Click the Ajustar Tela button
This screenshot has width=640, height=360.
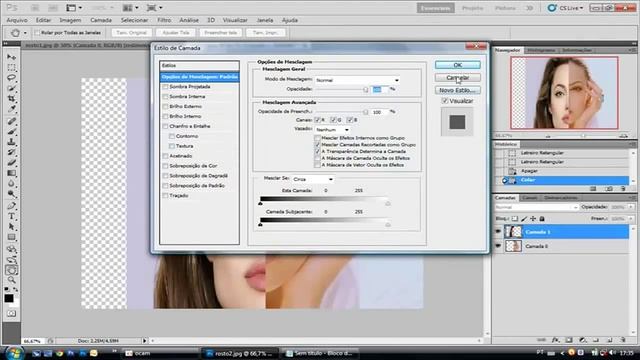(x=176, y=33)
